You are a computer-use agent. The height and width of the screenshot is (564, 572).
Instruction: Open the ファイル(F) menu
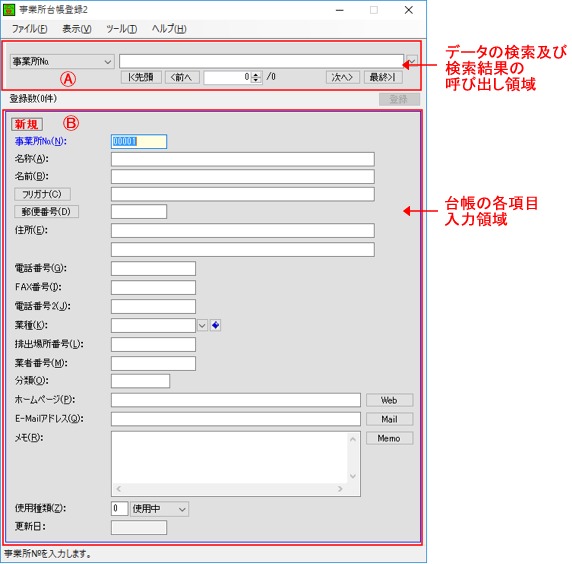pyautogui.click(x=30, y=29)
